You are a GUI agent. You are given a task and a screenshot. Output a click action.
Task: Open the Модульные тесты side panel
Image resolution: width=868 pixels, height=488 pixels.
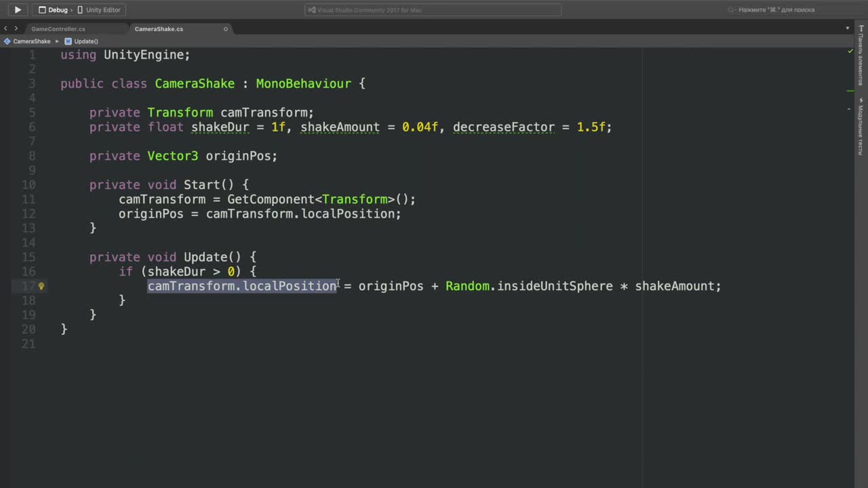coord(861,127)
